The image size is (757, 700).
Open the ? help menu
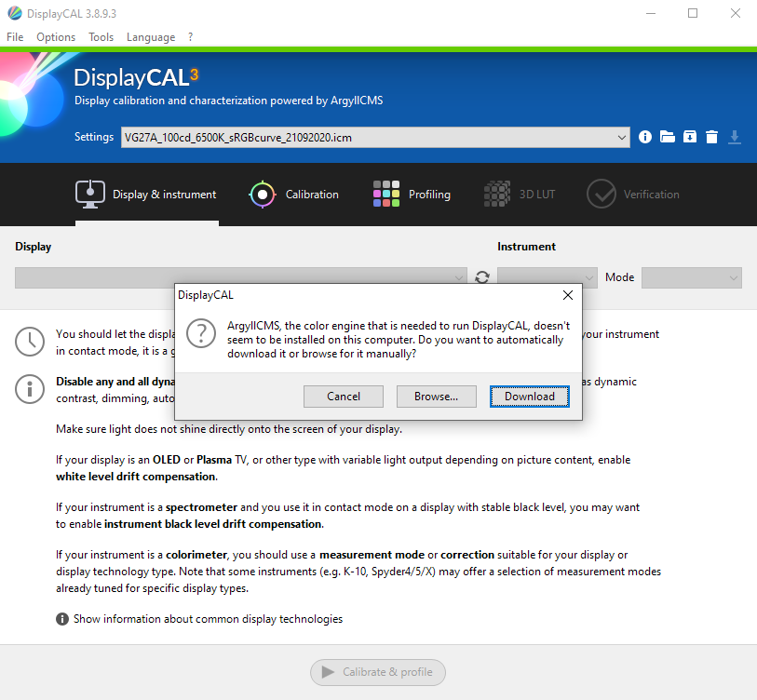pos(191,37)
